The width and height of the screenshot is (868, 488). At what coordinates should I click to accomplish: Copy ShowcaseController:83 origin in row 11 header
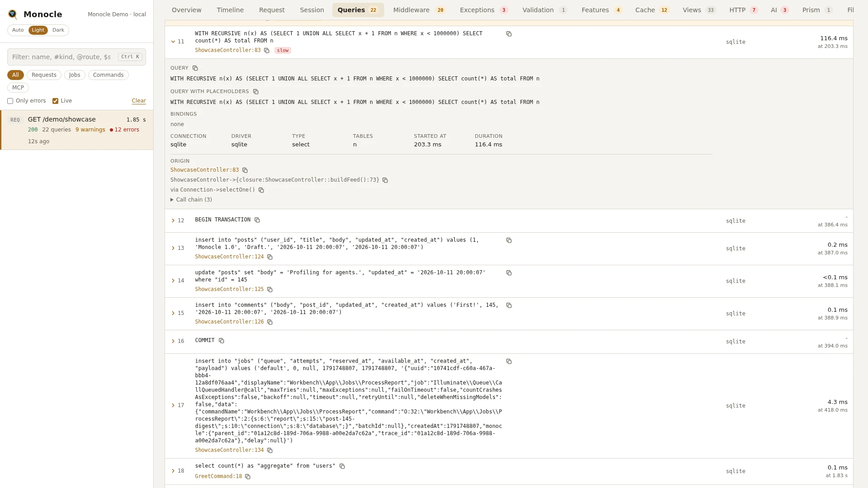click(267, 51)
